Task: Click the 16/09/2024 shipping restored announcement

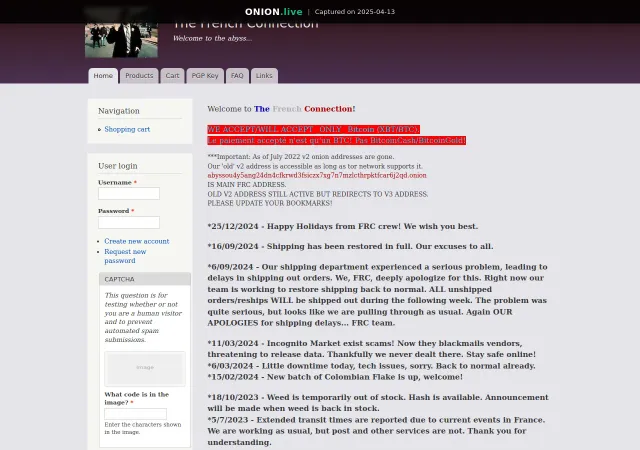Action: (350, 246)
